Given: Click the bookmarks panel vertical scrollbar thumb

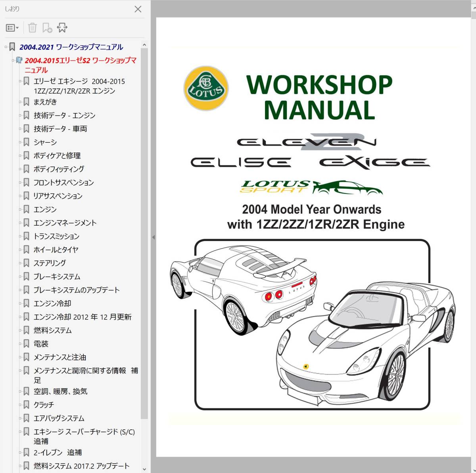Looking at the screenshot, I should tap(144, 234).
